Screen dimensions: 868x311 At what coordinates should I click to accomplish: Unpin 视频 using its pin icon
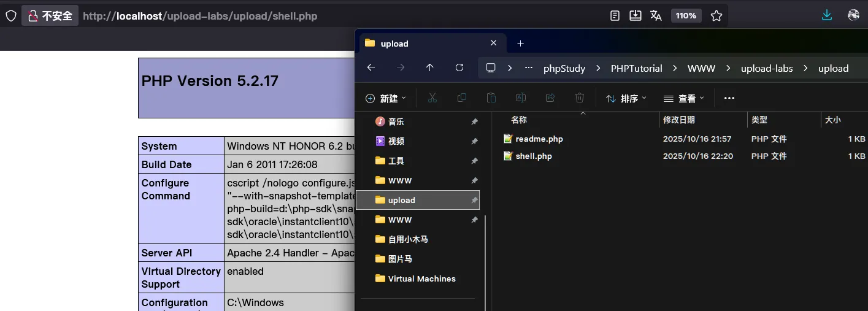pos(474,142)
